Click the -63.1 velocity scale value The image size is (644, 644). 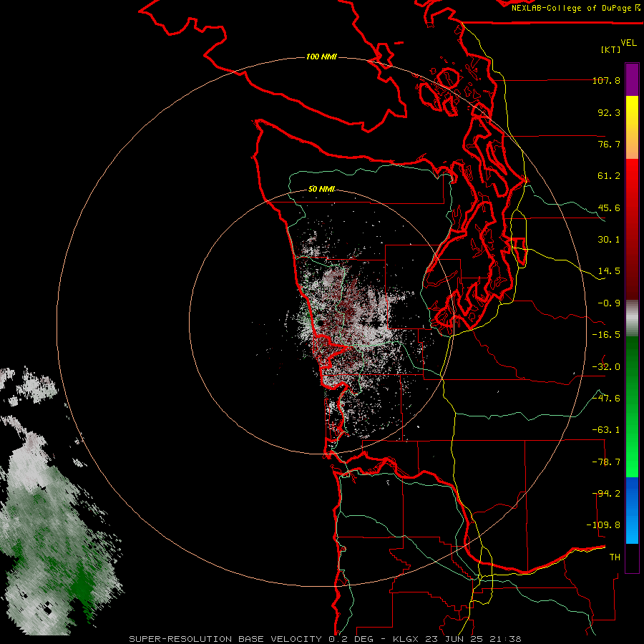pyautogui.click(x=606, y=430)
